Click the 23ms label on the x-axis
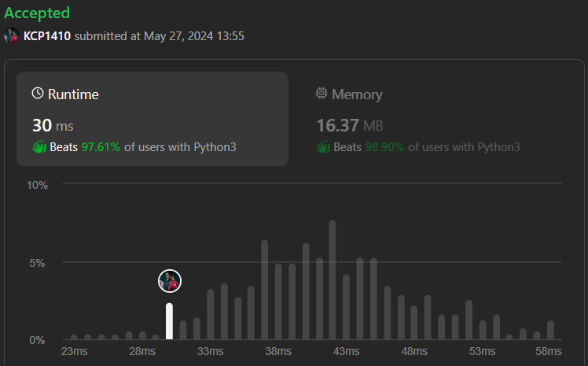Screen dimensions: 588x366 (x=74, y=351)
